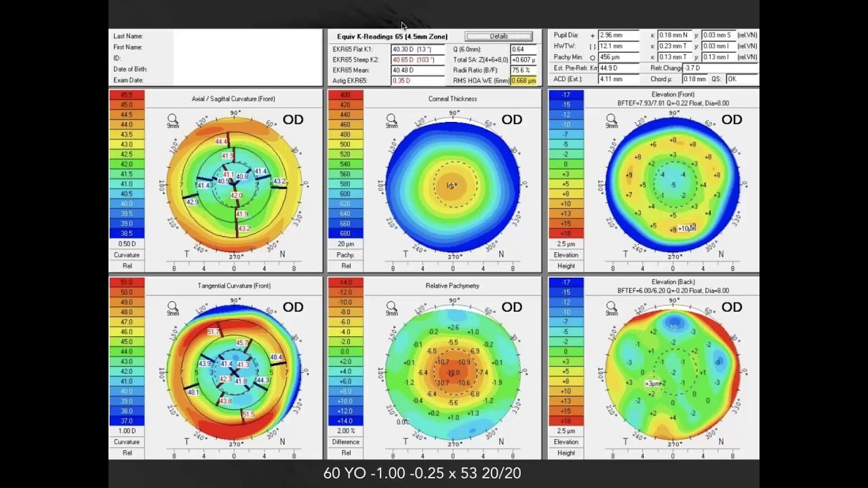
Task: Click the Exam Date label
Action: coord(128,80)
